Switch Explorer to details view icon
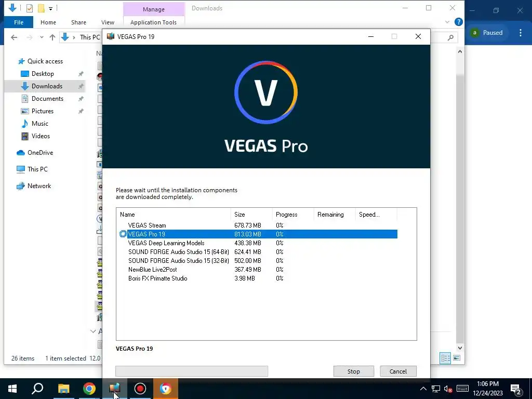Image resolution: width=532 pixels, height=399 pixels. pyautogui.click(x=445, y=358)
